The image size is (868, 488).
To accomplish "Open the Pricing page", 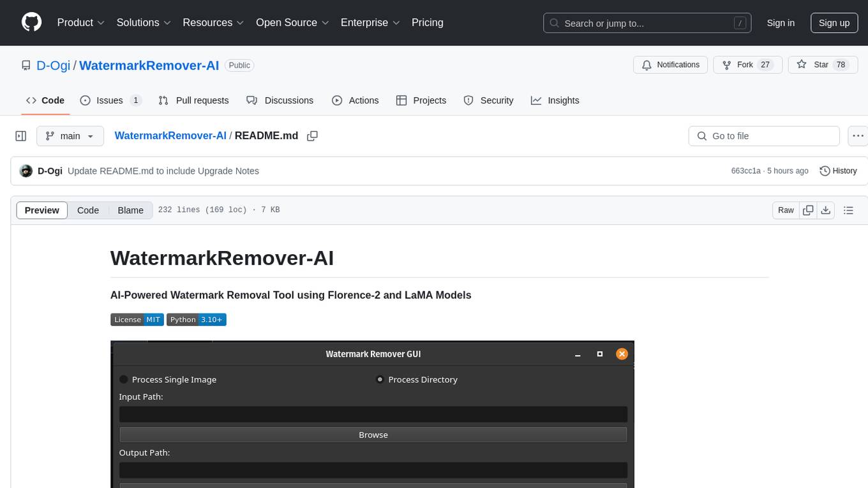I will [428, 22].
